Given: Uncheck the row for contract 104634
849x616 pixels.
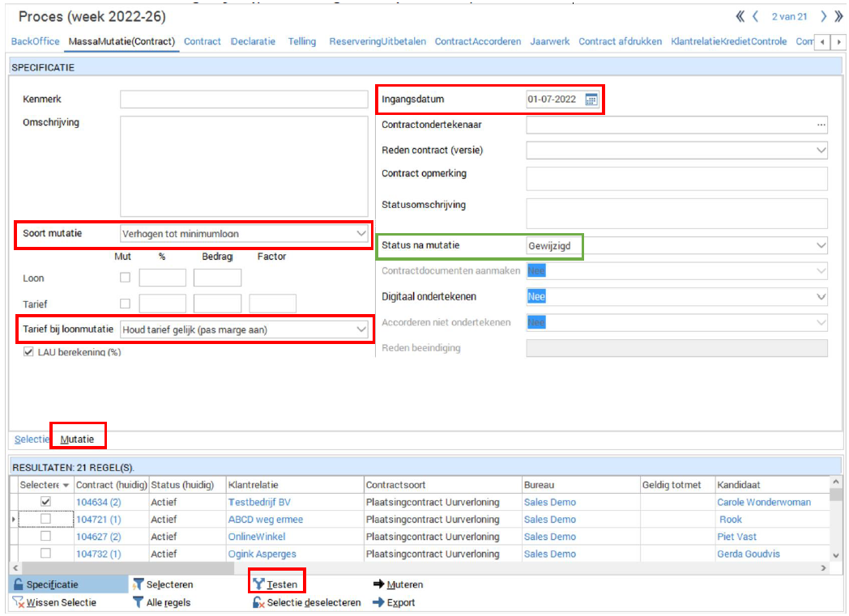Looking at the screenshot, I should point(46,502).
